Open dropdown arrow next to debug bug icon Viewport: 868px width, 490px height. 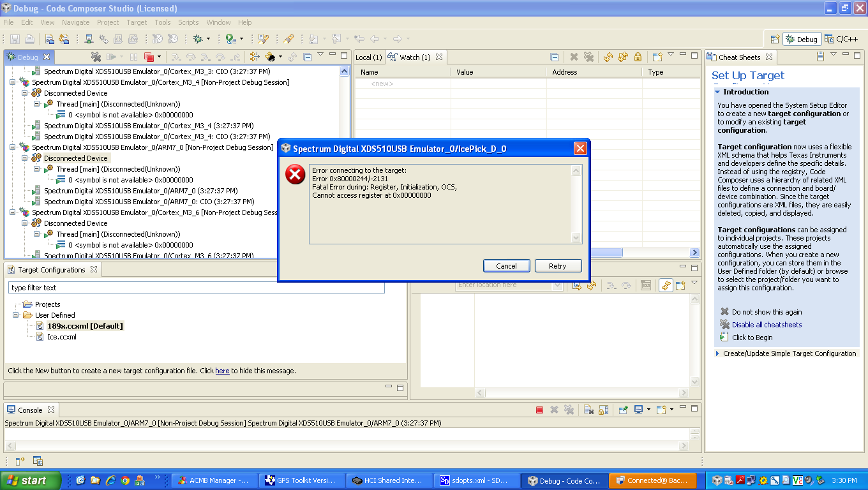click(x=208, y=39)
